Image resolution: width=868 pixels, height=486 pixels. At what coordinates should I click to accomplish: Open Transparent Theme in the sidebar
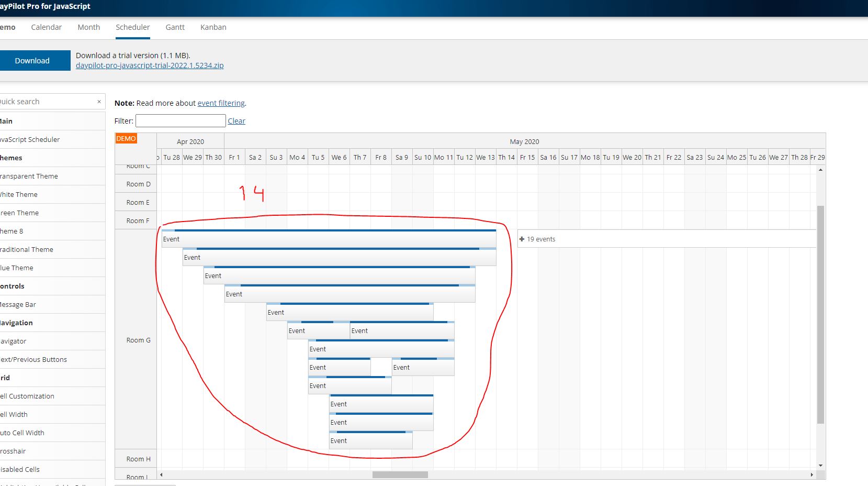click(x=52, y=176)
